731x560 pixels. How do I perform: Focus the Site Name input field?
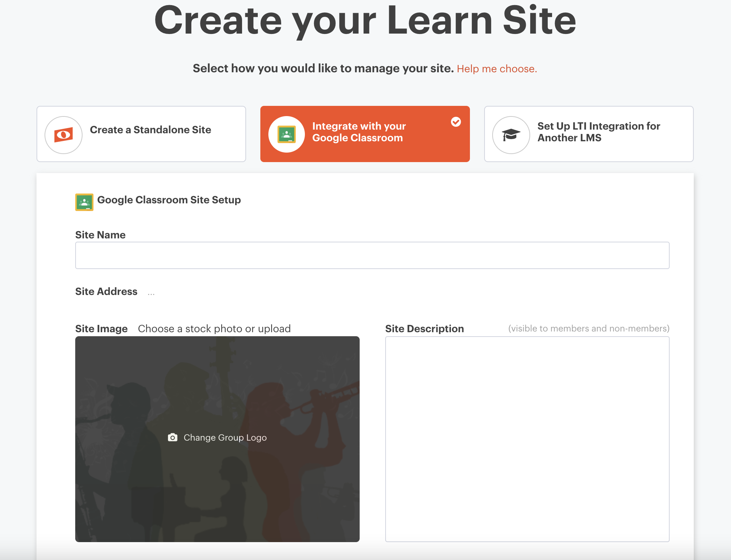pyautogui.click(x=372, y=255)
